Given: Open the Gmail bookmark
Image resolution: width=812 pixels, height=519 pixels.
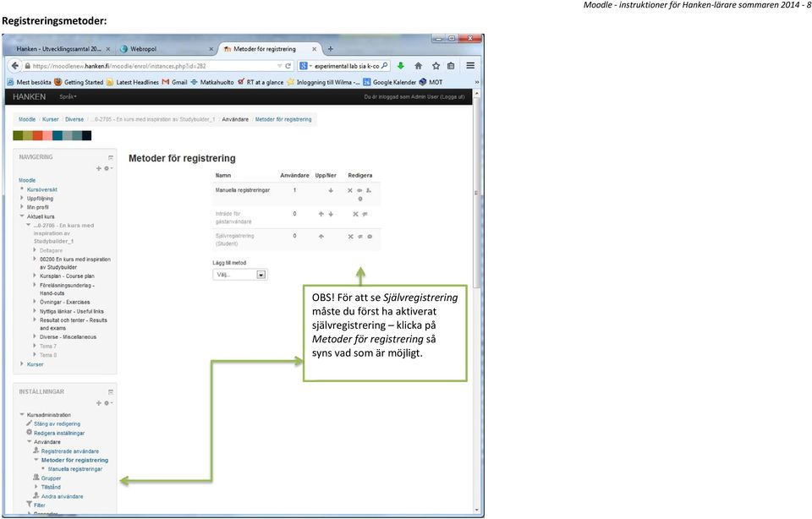Looking at the screenshot, I should tap(174, 82).
